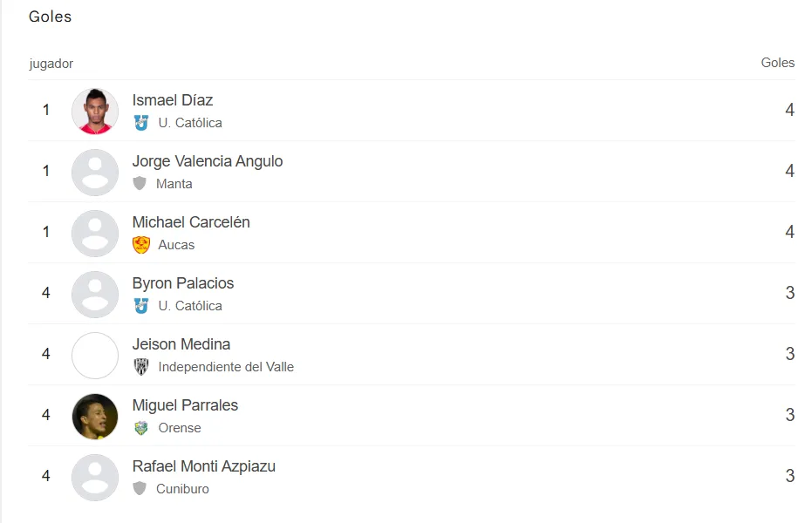Click U. Católica crest under Ismael Díaz
This screenshot has height=523, width=812.
coord(141,123)
